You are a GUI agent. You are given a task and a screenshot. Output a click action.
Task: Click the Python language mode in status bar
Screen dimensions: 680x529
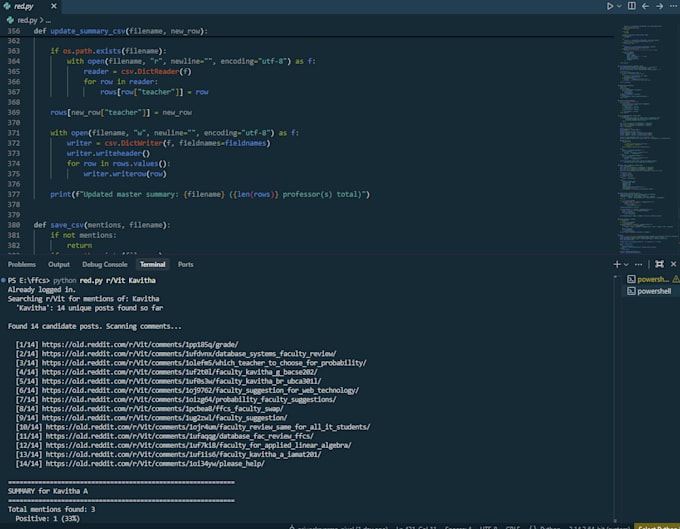point(552,527)
